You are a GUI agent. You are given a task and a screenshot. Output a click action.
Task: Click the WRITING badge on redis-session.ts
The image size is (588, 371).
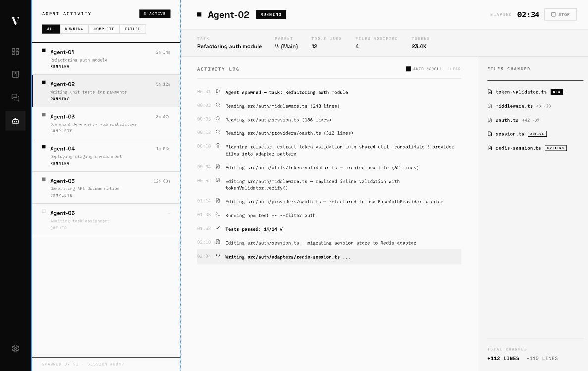pos(555,148)
